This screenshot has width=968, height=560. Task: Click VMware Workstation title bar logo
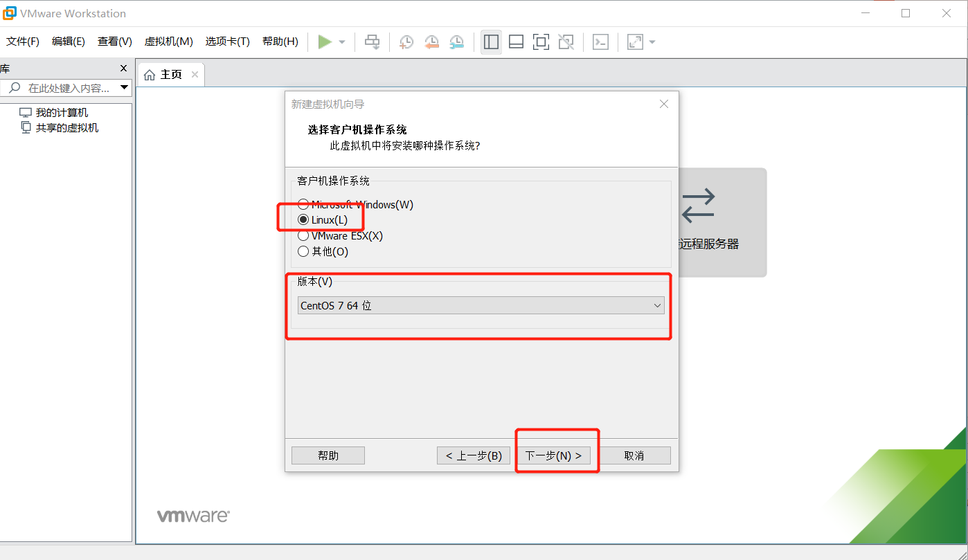[x=10, y=13]
